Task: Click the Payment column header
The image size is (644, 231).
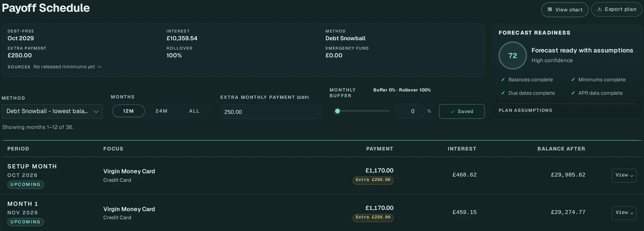Action: click(380, 149)
